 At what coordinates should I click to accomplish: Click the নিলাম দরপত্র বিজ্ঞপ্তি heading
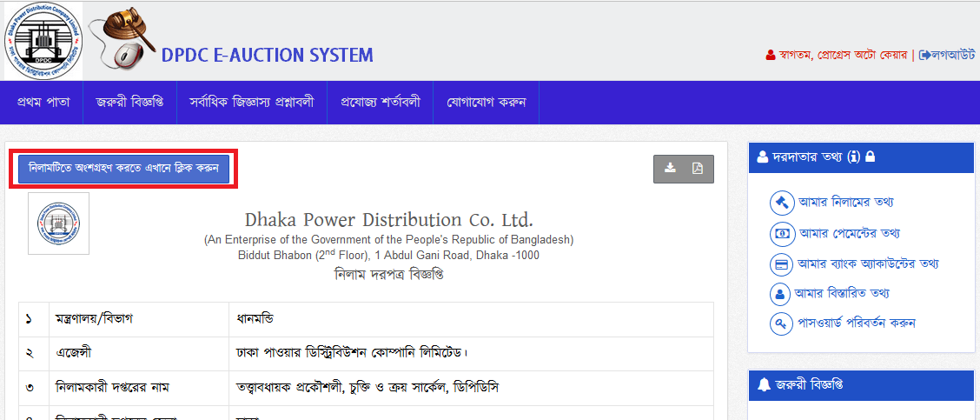[x=388, y=274]
